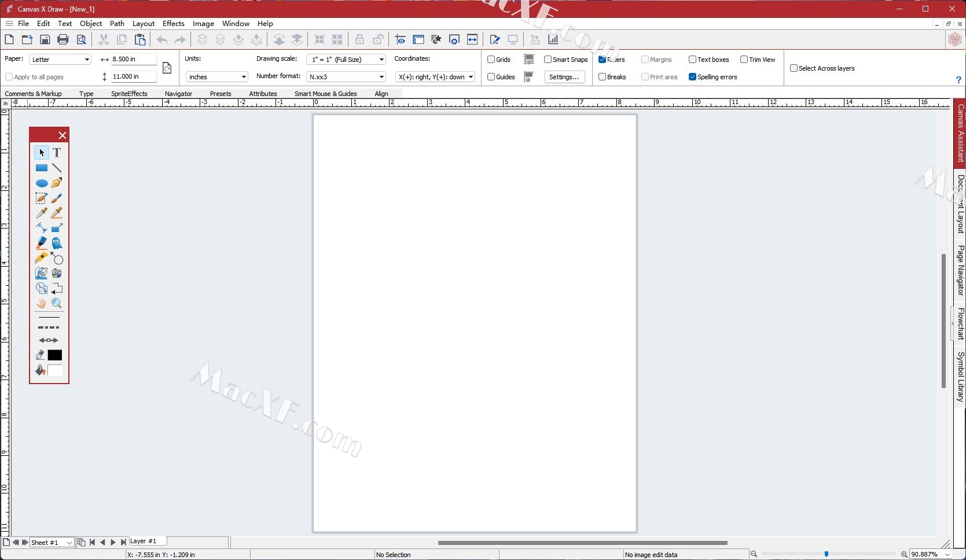This screenshot has height=560, width=966.
Task: Enable the Text boxes checkbox
Action: coord(692,60)
